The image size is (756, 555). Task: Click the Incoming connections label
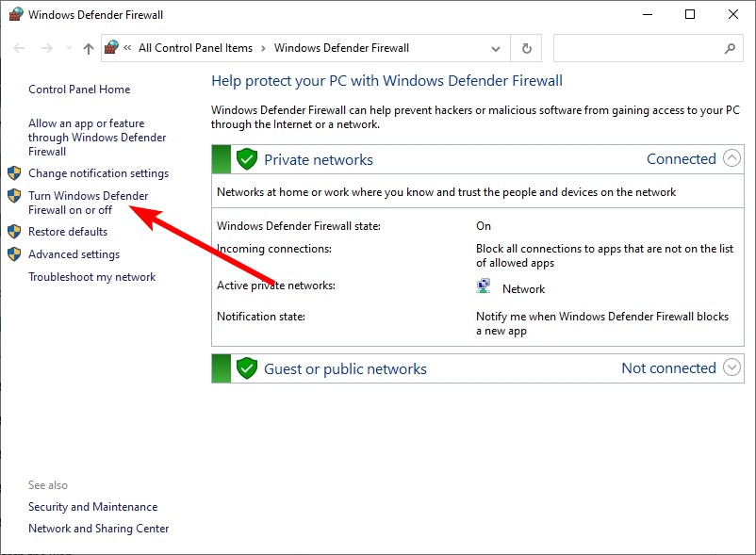point(274,249)
